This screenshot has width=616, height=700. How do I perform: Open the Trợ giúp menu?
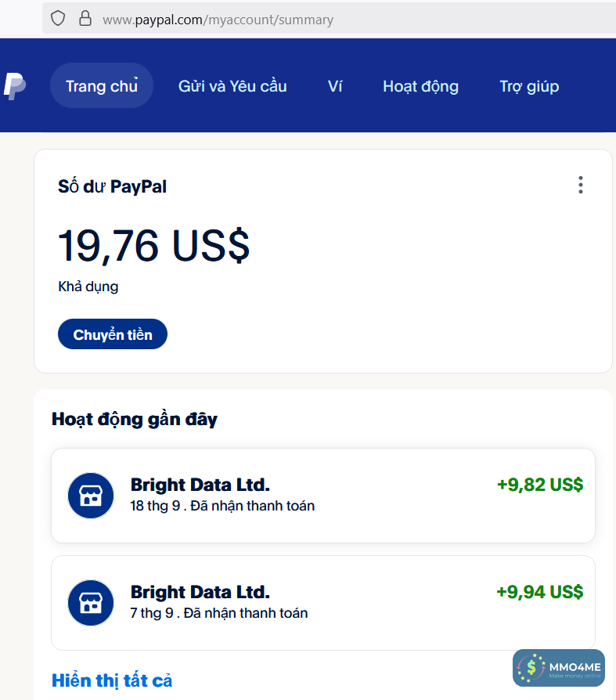[x=529, y=87]
